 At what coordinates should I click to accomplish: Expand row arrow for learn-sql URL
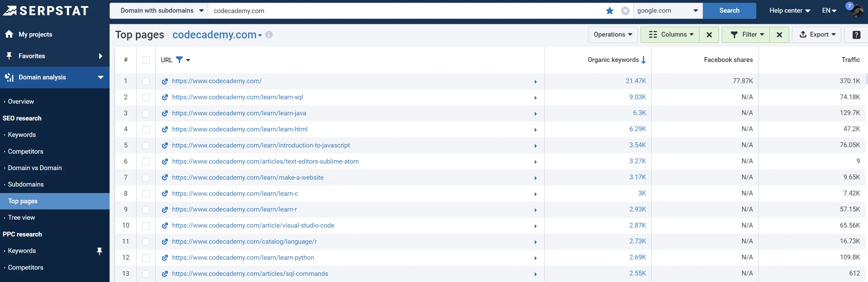535,98
